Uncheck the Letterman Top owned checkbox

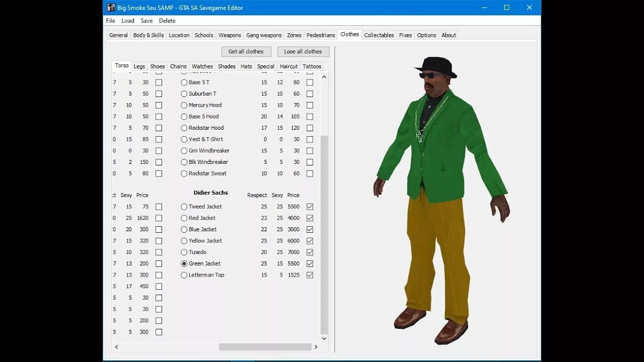tap(310, 275)
